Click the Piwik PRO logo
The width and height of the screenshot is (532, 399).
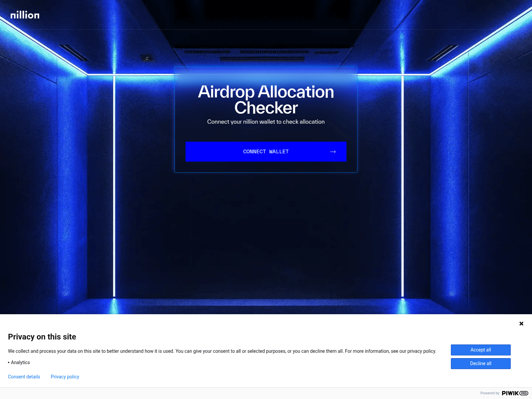515,393
